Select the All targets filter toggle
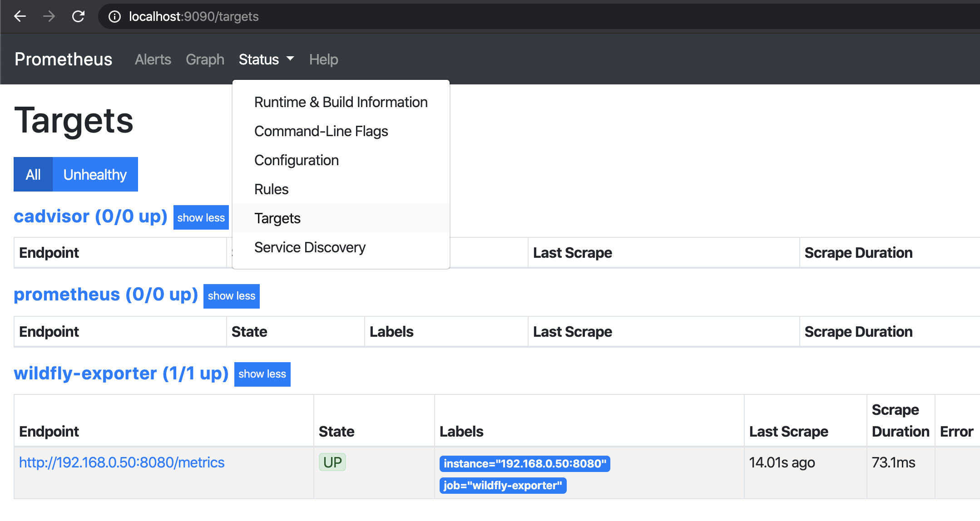980x521 pixels. (x=33, y=174)
